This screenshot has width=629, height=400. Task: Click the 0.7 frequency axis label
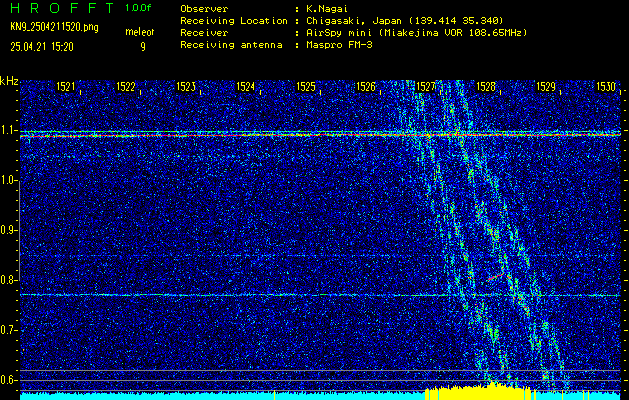[7, 330]
